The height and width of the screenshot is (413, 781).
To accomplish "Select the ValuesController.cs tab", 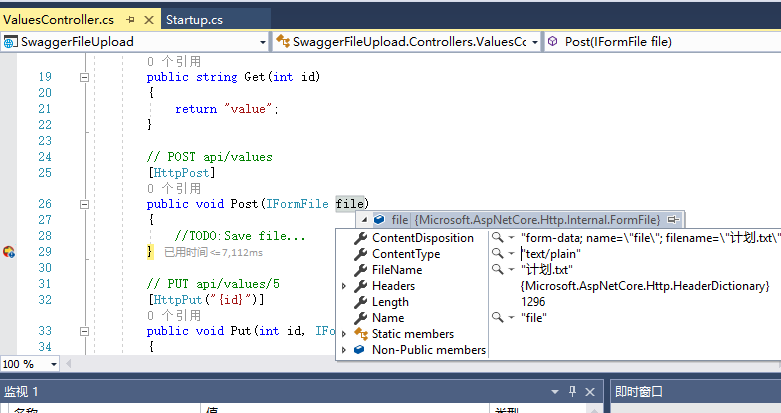I will click(59, 20).
